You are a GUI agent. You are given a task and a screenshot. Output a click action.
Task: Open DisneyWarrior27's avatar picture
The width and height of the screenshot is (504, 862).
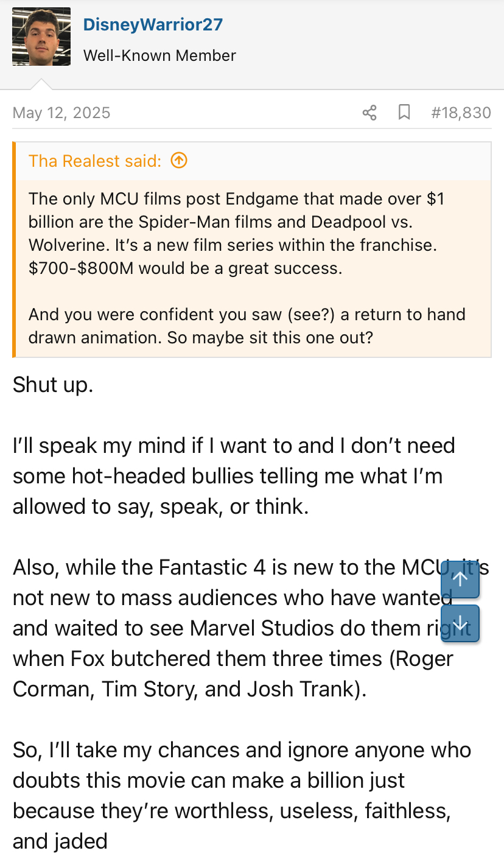(41, 37)
